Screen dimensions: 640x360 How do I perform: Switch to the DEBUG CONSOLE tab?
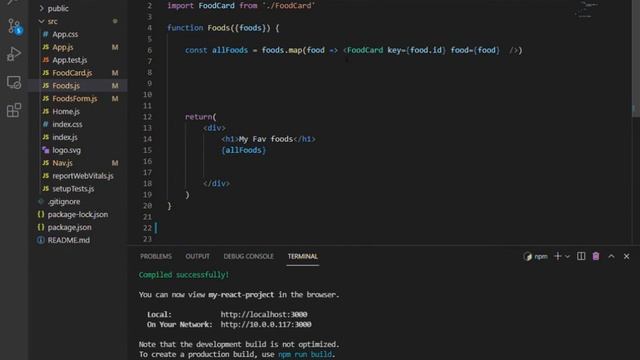249,256
